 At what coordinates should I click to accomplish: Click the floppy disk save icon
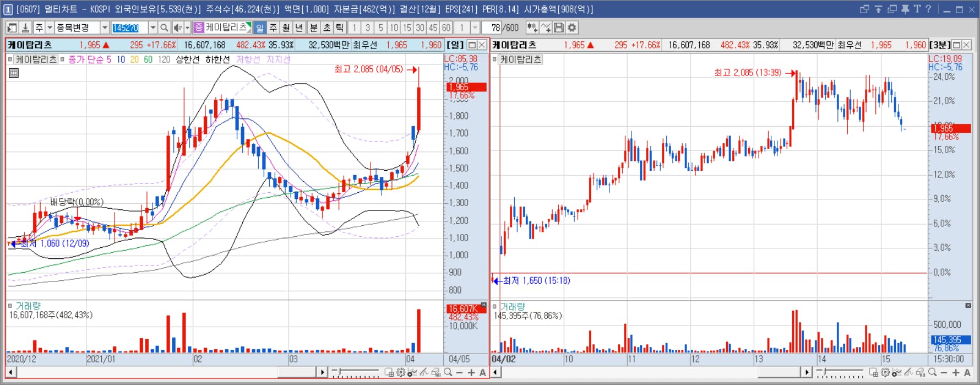tap(559, 28)
